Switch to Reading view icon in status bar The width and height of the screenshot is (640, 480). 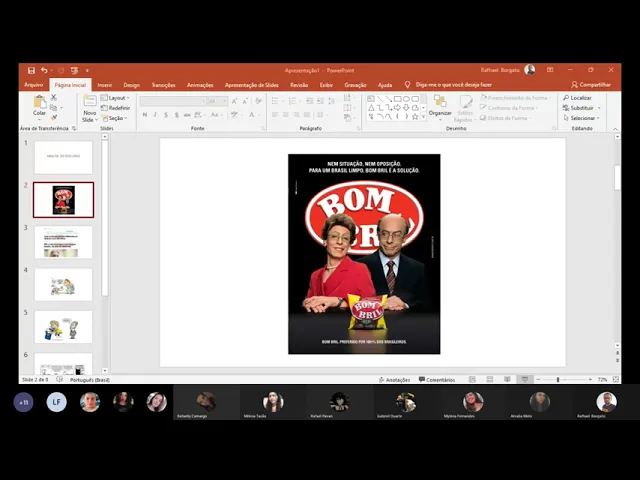coord(507,380)
